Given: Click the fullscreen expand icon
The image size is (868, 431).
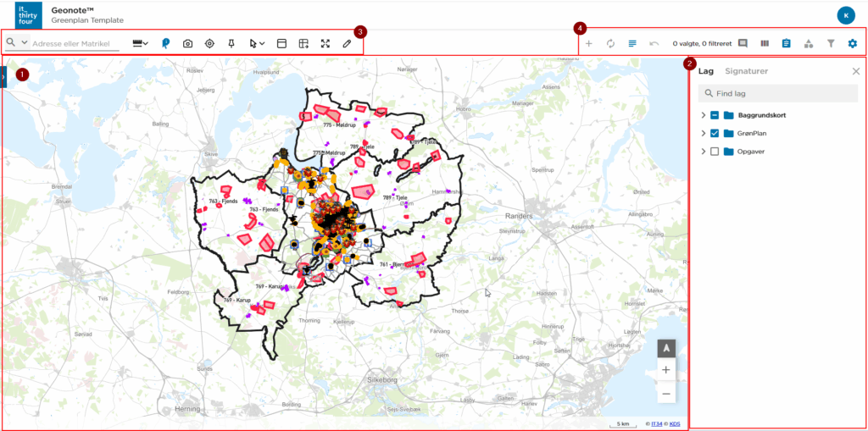Looking at the screenshot, I should click(x=325, y=43).
